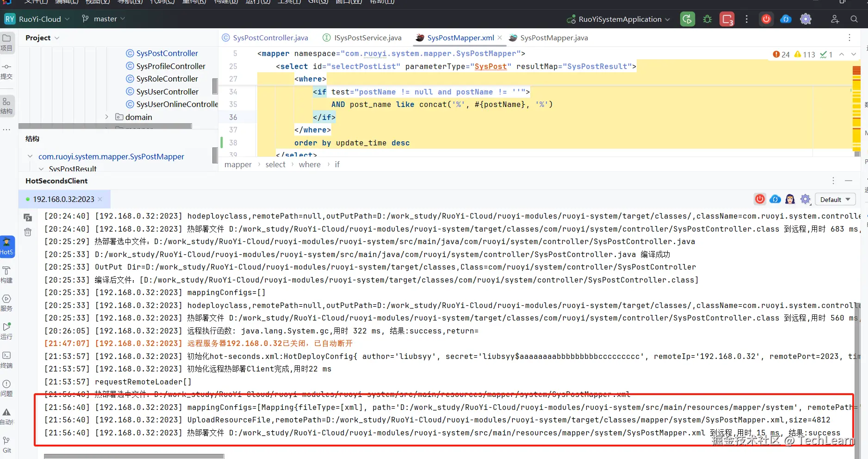Click the green rerun application icon

[x=688, y=19]
